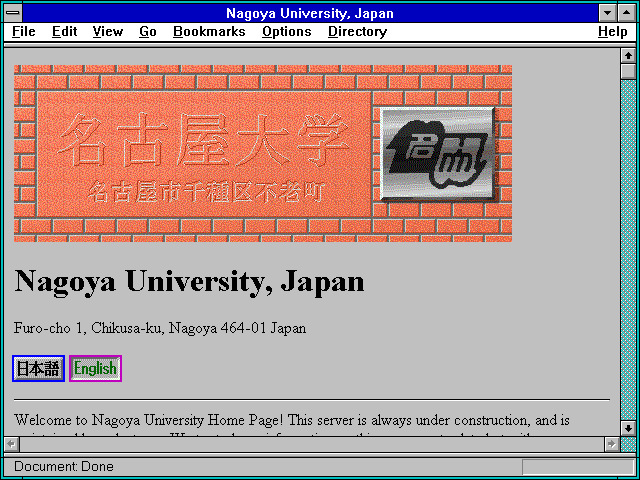Click the silver university emblem logo
Screen dimensions: 640x480
click(437, 154)
